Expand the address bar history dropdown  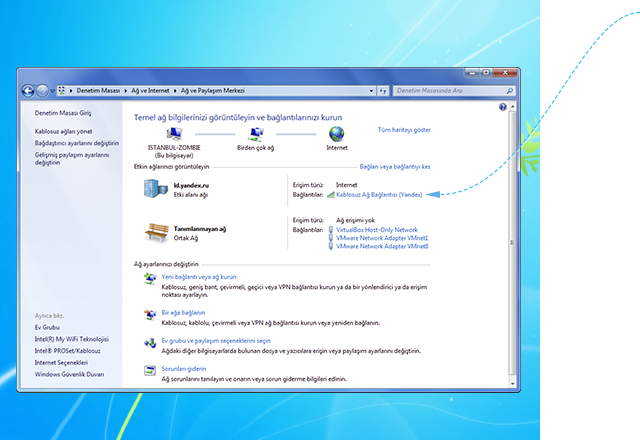coord(371,91)
